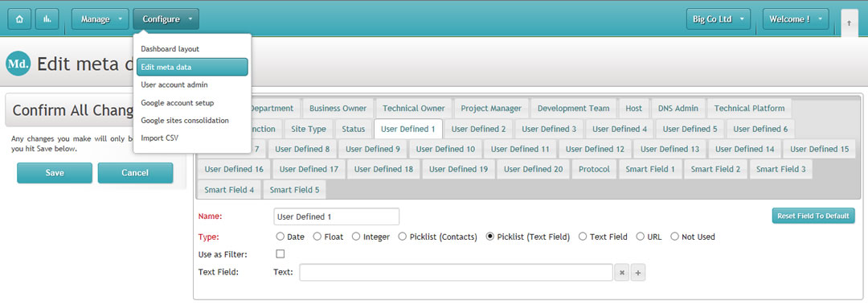Image resolution: width=868 pixels, height=305 pixels.
Task: Switch to the Site Type tab
Action: (309, 129)
